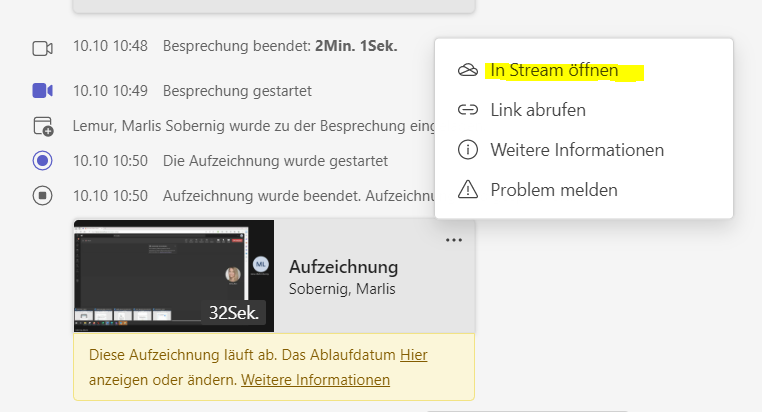Click the recording stopped square icon
The height and width of the screenshot is (412, 762).
[x=43, y=196]
